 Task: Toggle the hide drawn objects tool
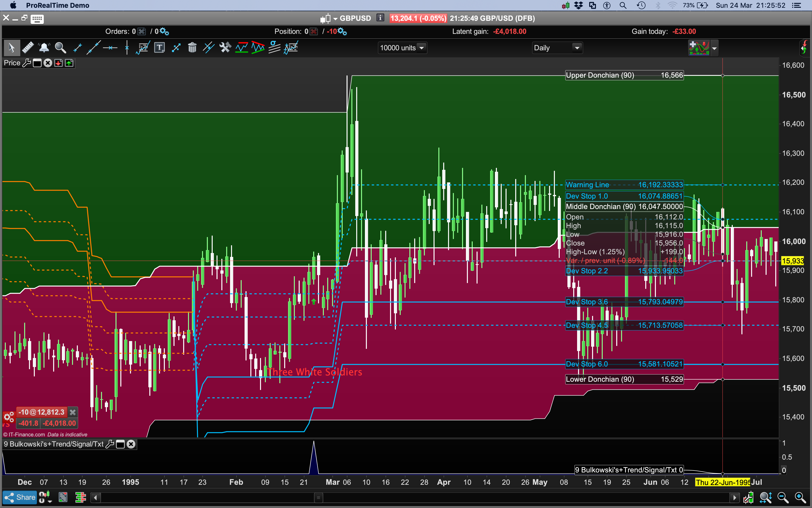pos(209,48)
